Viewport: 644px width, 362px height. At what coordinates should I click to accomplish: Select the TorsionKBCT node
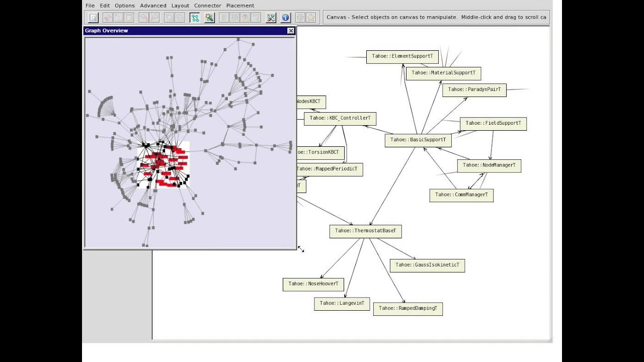[320, 152]
